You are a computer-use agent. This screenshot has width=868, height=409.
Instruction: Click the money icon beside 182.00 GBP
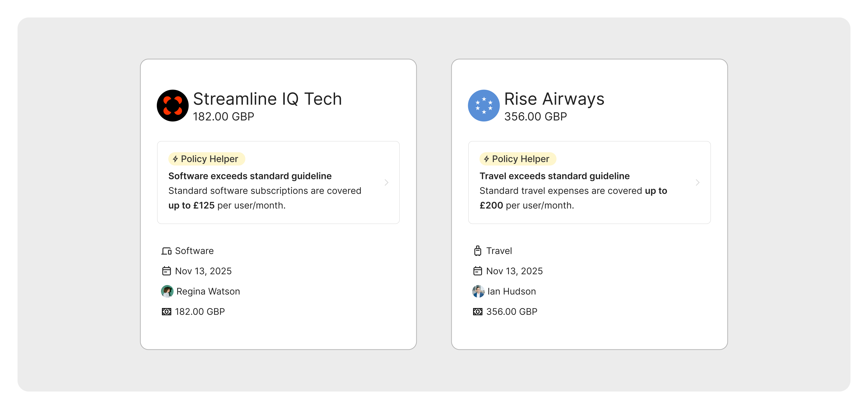tap(166, 312)
